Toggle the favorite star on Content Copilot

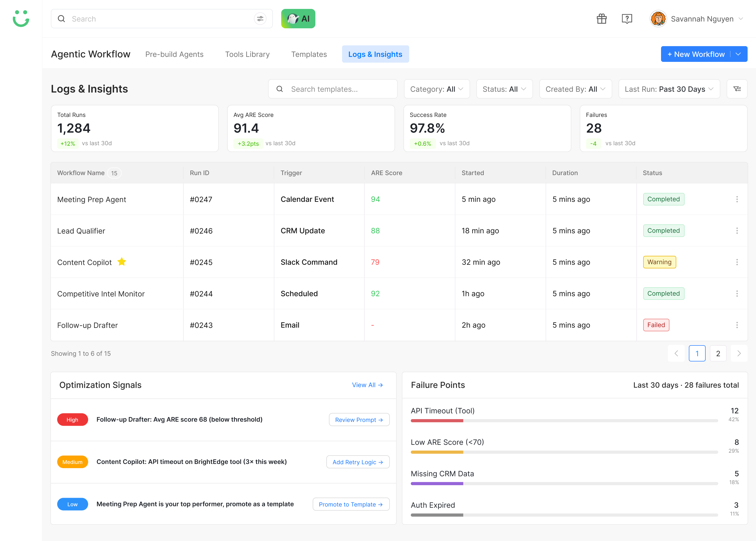point(122,262)
